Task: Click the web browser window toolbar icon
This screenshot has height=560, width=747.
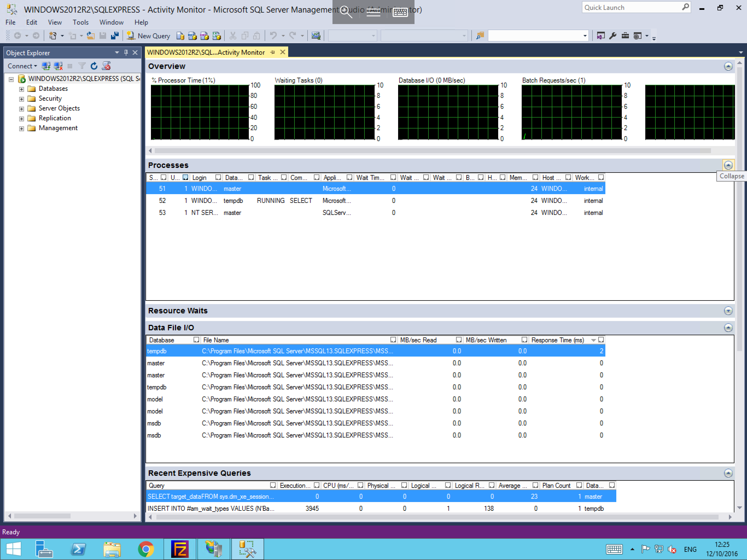Action: (638, 36)
